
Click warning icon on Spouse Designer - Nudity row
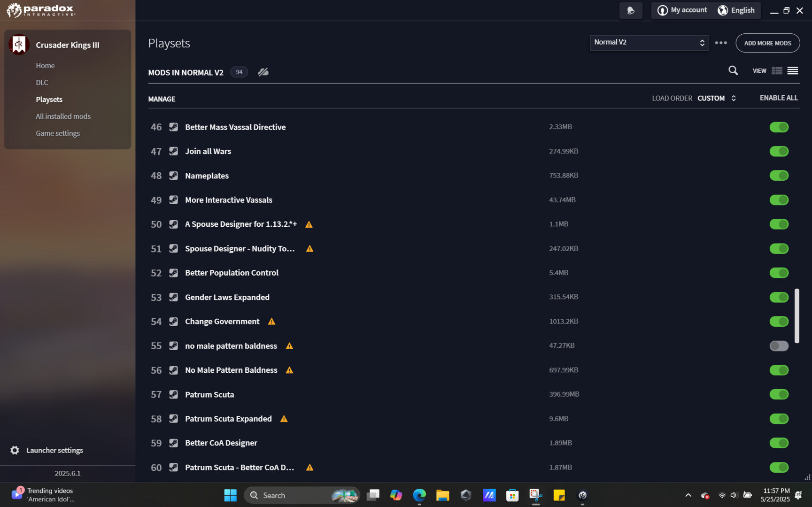[x=309, y=249]
